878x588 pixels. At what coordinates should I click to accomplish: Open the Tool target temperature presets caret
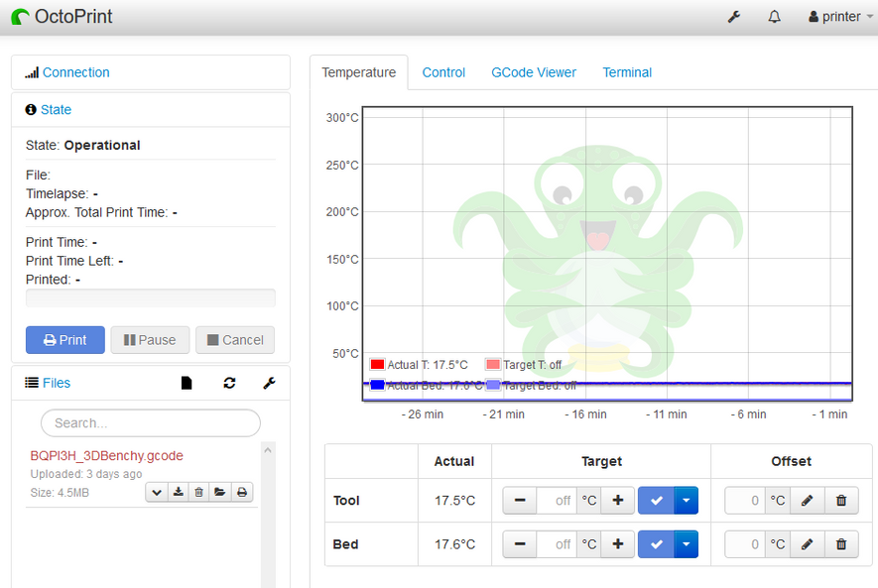683,500
